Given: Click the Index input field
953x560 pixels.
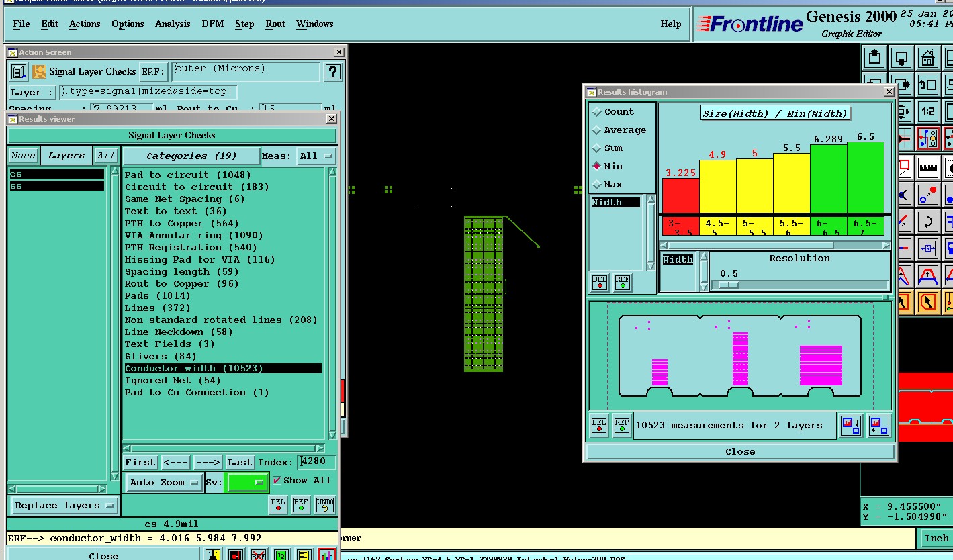Looking at the screenshot, I should pos(317,462).
